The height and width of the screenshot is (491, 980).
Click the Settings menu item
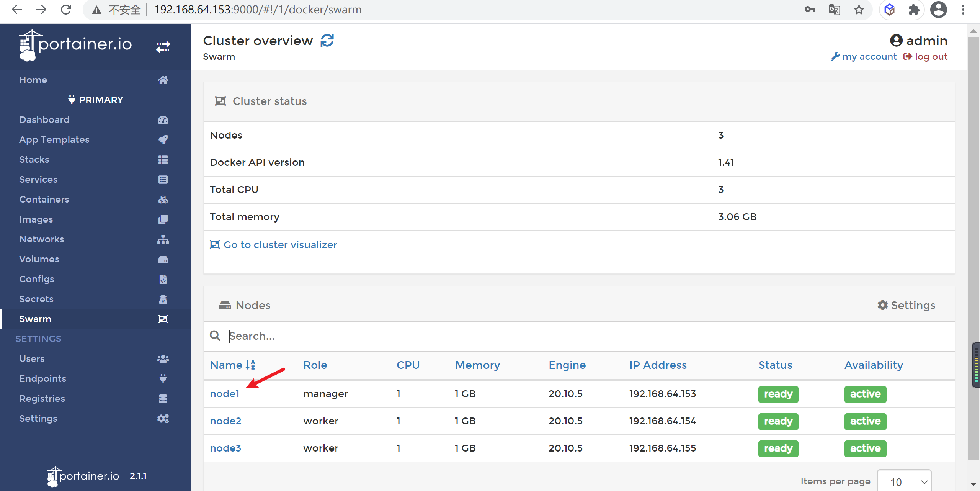(x=38, y=418)
